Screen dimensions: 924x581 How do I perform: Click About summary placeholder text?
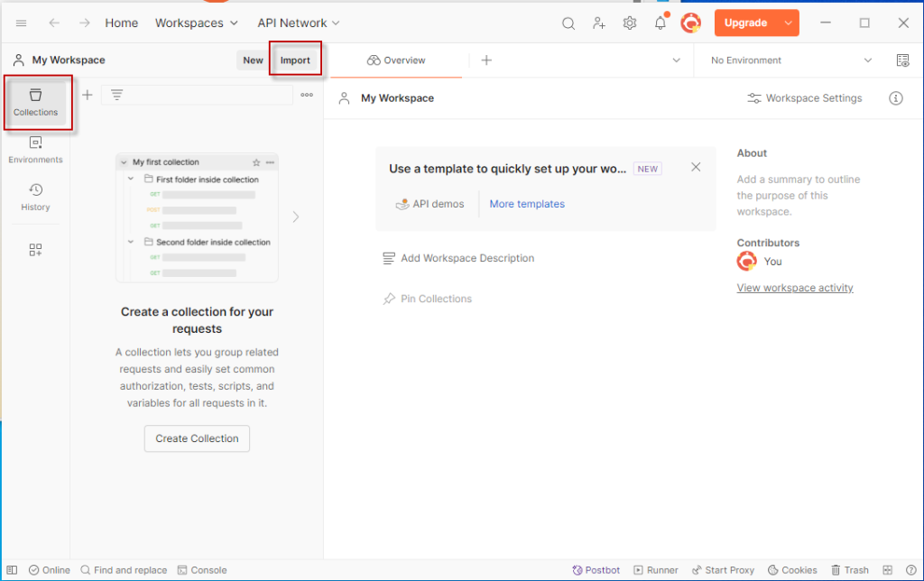(799, 195)
